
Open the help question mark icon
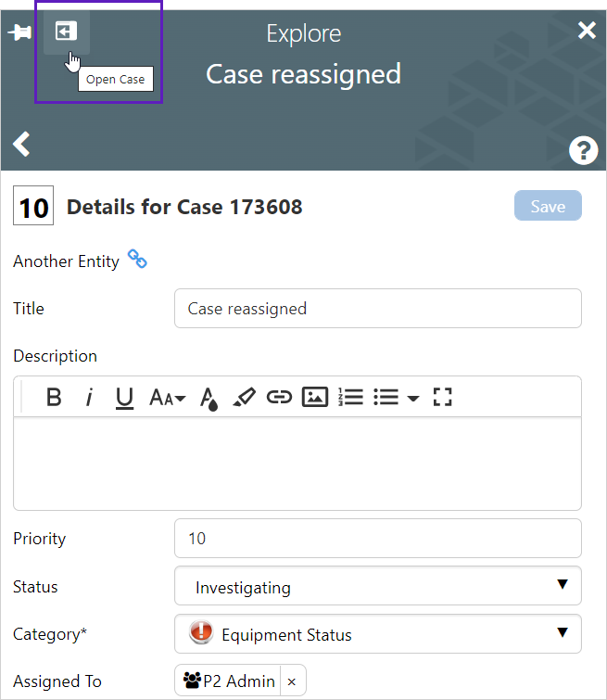pos(584,150)
